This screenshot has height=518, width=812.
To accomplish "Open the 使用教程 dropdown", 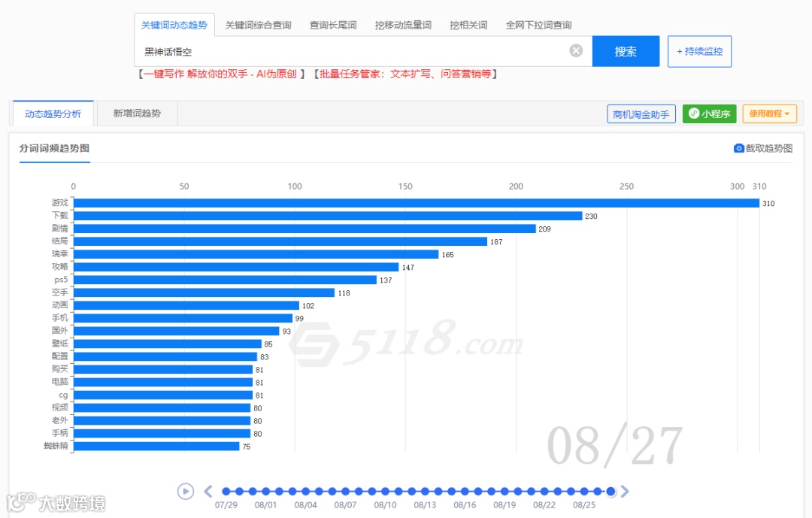I will [769, 114].
